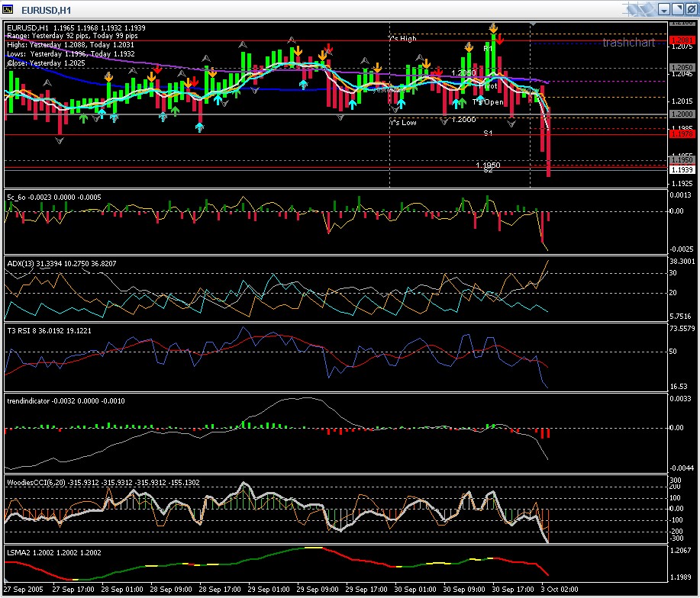Image resolution: width=700 pixels, height=598 pixels.
Task: Click the trendindicator scale value -0.0044
Action: (x=681, y=468)
